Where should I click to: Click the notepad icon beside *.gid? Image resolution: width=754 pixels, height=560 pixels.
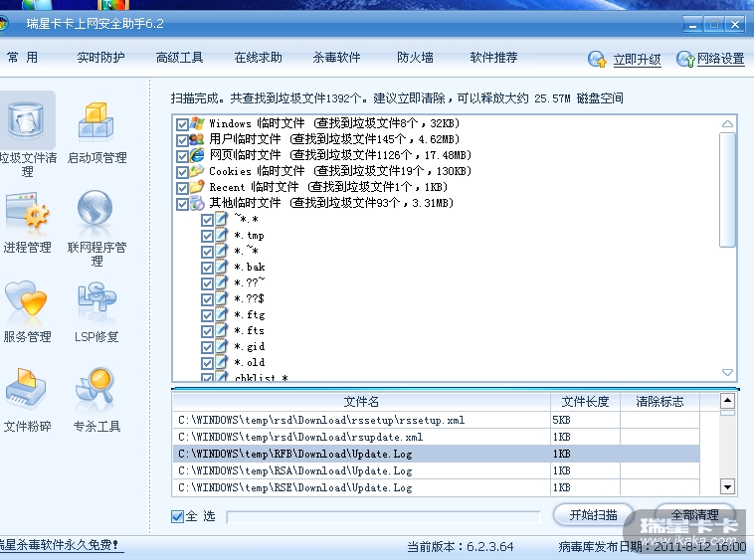click(221, 346)
